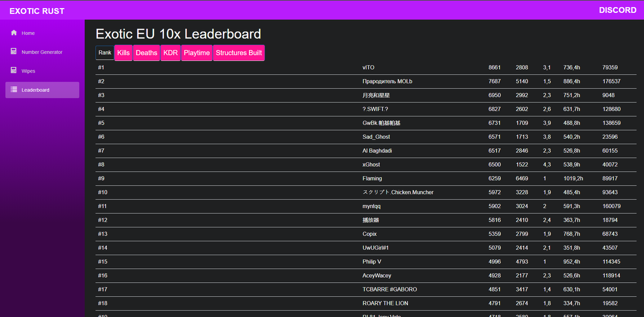This screenshot has width=644, height=317.
Task: Click KDR value 3,9 for GwBk
Action: (x=547, y=123)
